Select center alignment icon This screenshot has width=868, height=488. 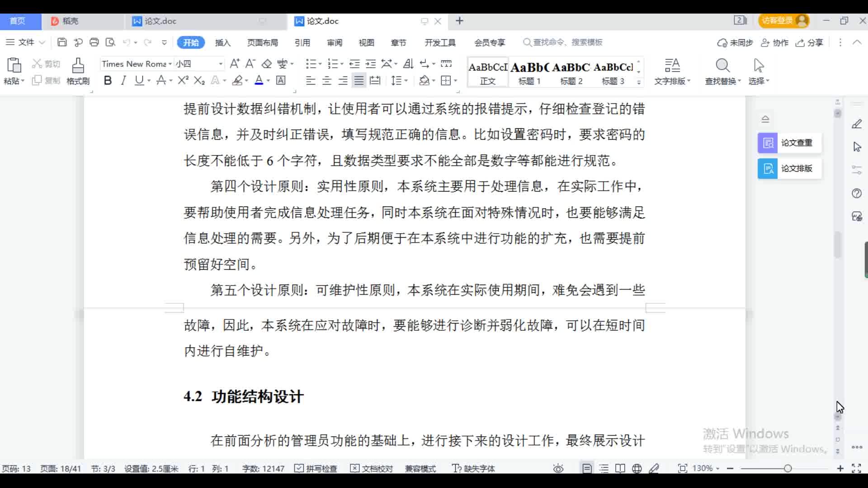coord(327,80)
